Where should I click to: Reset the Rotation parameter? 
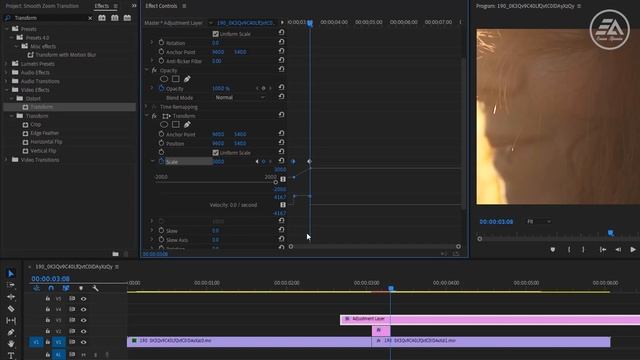coord(281,42)
